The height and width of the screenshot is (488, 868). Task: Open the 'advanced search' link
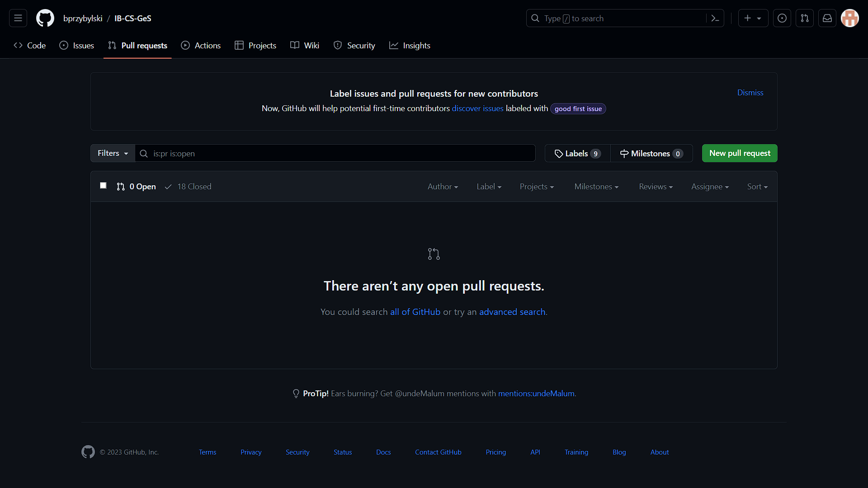512,312
